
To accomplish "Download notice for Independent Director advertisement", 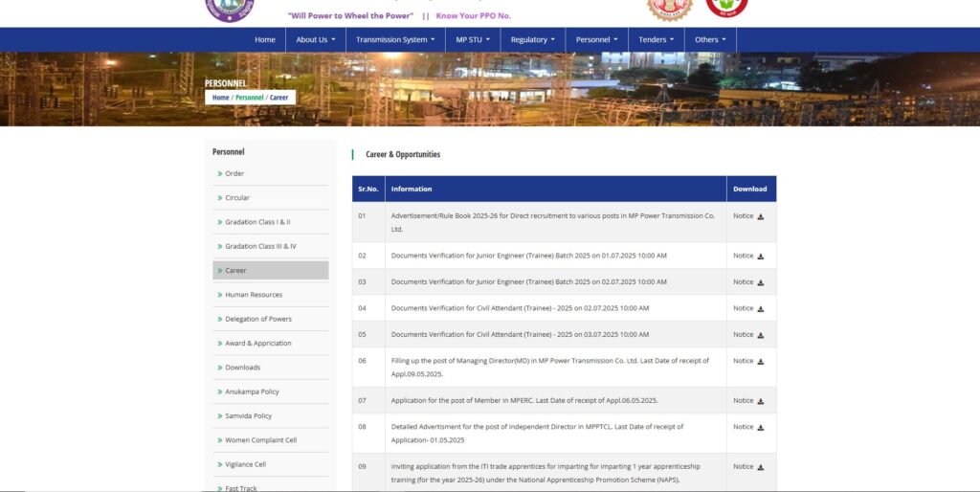I will pos(748,427).
